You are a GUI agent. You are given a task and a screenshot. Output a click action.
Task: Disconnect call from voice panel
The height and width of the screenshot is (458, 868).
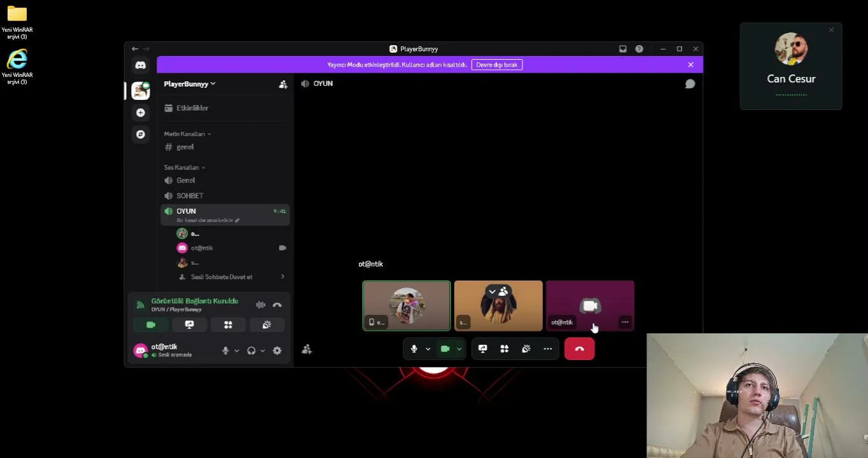point(277,305)
